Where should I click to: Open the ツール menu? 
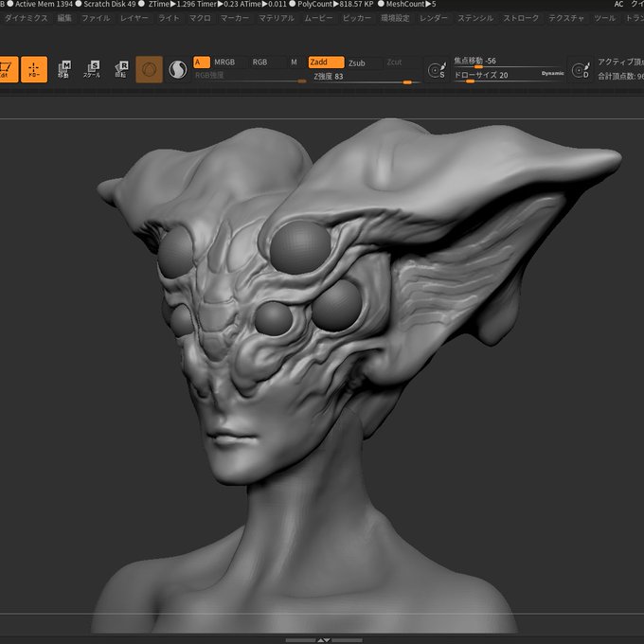[x=604, y=18]
